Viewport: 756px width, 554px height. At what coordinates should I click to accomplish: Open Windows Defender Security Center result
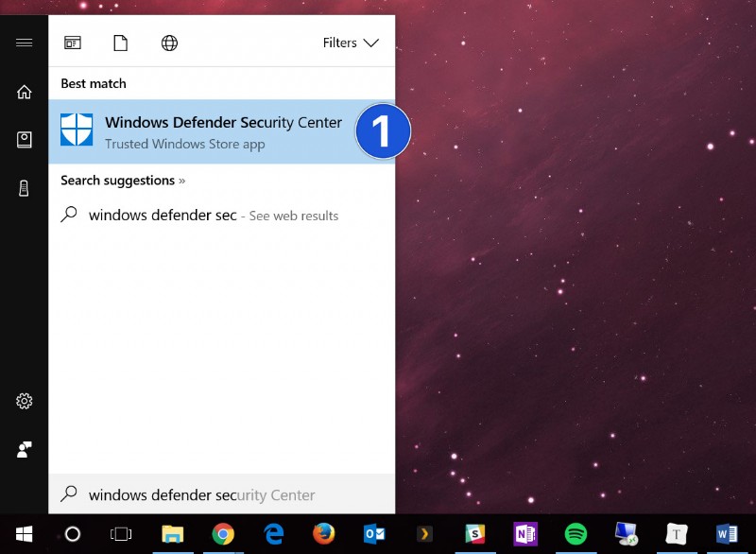pos(222,131)
